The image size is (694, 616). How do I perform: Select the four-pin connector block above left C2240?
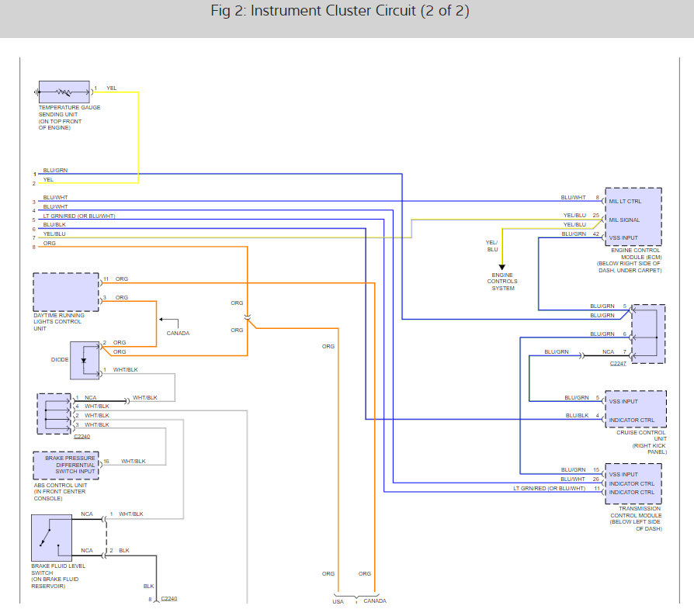click(x=54, y=414)
